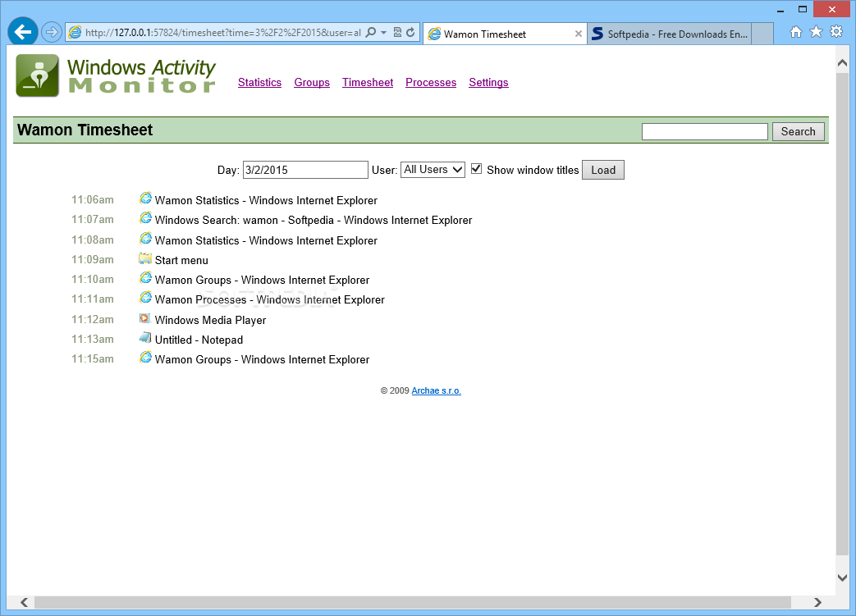Select the Untitled - Notepad entry text

(199, 340)
